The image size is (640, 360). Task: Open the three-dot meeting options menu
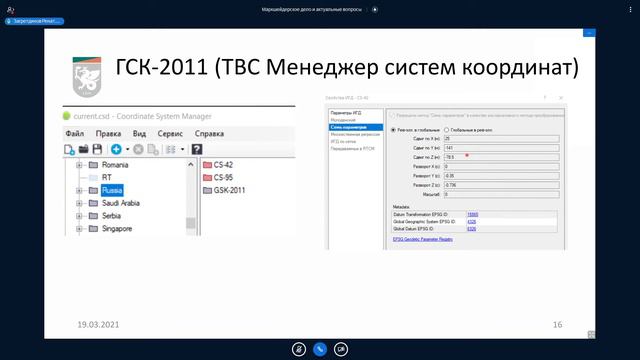(x=630, y=9)
